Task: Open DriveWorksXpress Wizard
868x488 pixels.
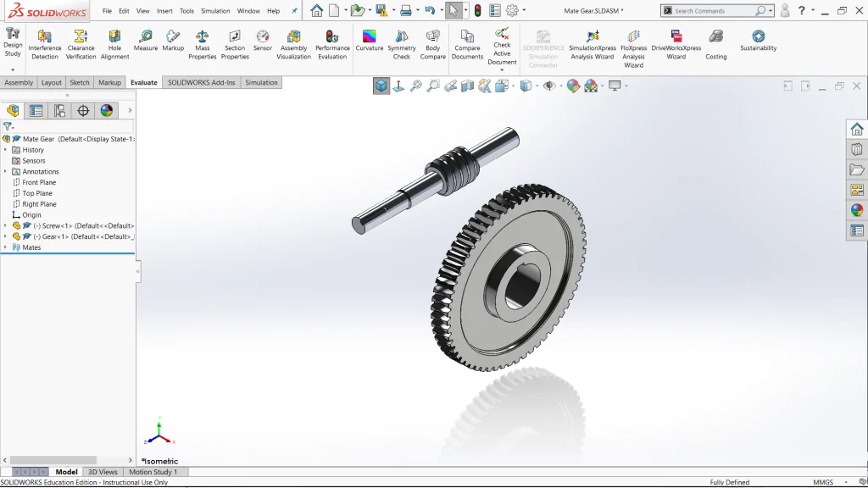Action: [676, 44]
